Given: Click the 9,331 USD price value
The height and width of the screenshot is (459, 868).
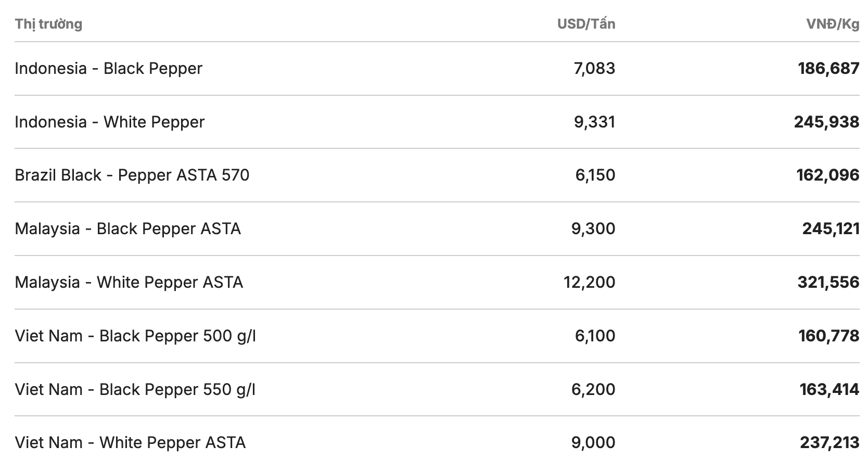Looking at the screenshot, I should coord(594,122).
